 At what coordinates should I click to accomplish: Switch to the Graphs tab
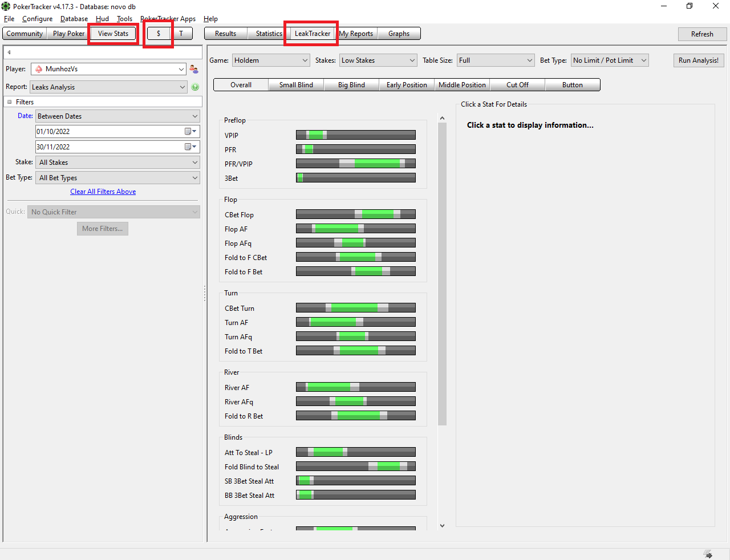tap(399, 34)
